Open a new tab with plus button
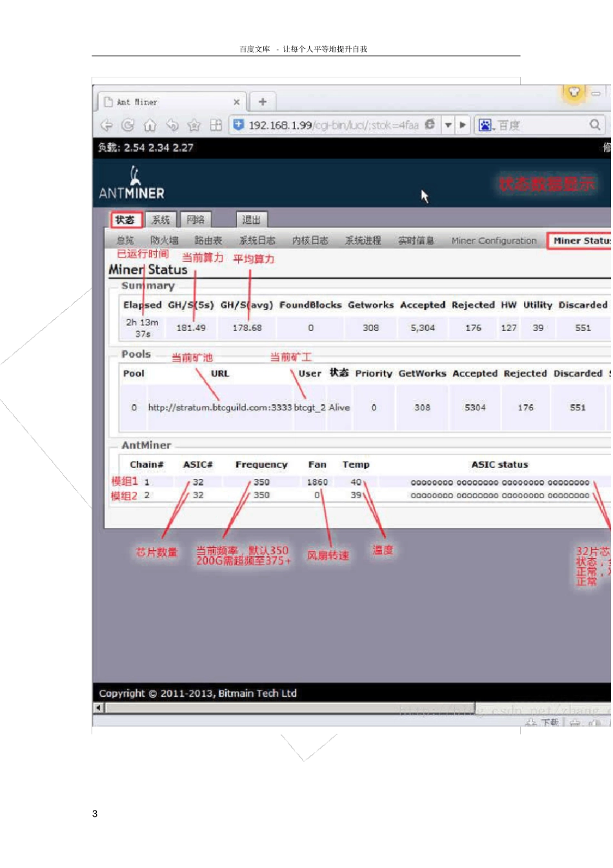Screen dimensions: 613x868 pos(263,101)
